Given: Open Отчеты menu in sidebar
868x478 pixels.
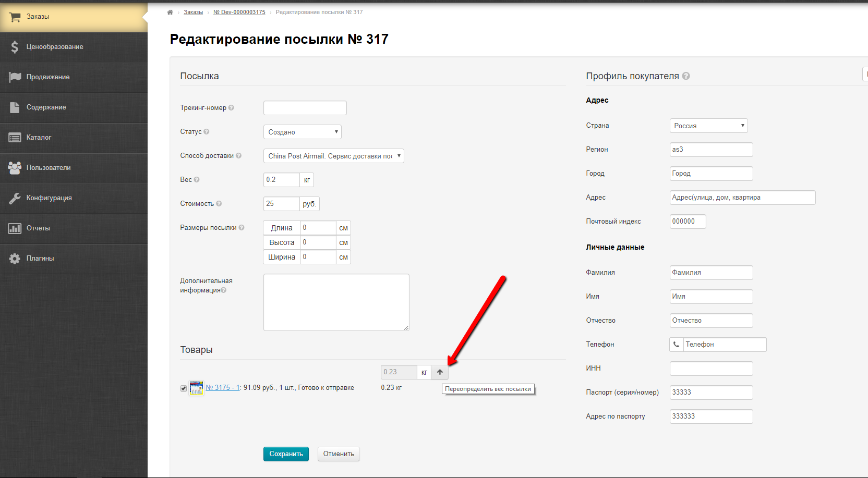Looking at the screenshot, I should point(74,228).
